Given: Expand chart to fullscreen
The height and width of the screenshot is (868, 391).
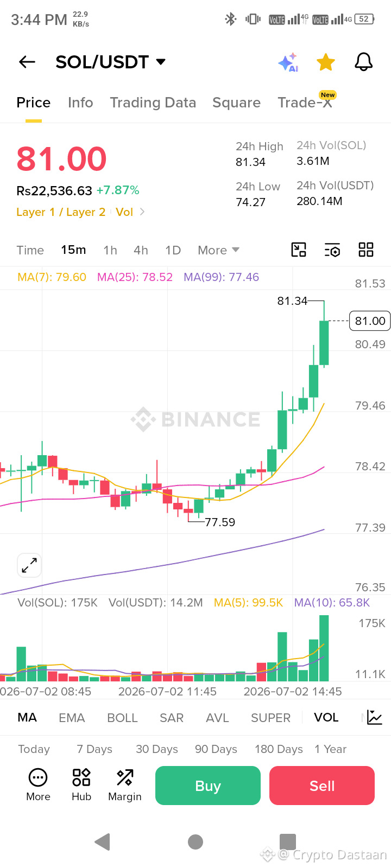Looking at the screenshot, I should pyautogui.click(x=29, y=565).
